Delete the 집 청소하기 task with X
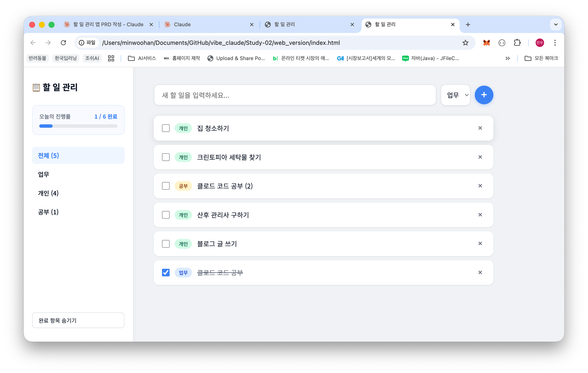This screenshot has width=588, height=373. (480, 128)
